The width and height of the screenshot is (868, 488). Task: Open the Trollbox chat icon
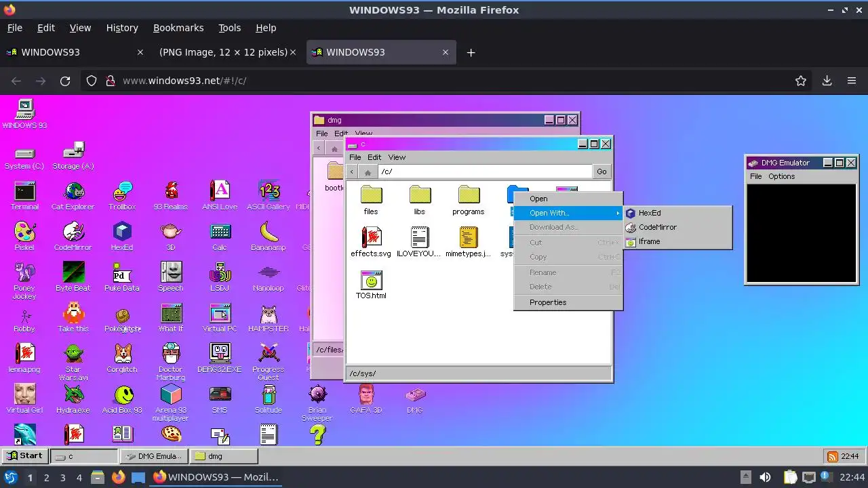(122, 196)
